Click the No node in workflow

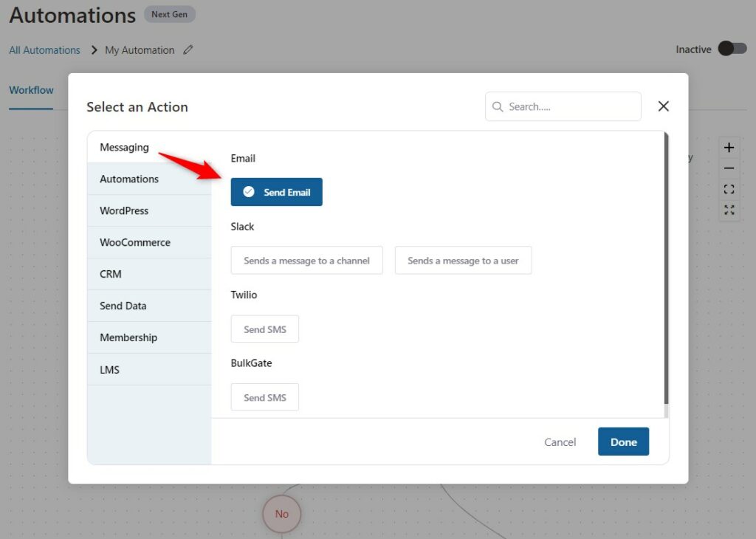(281, 514)
